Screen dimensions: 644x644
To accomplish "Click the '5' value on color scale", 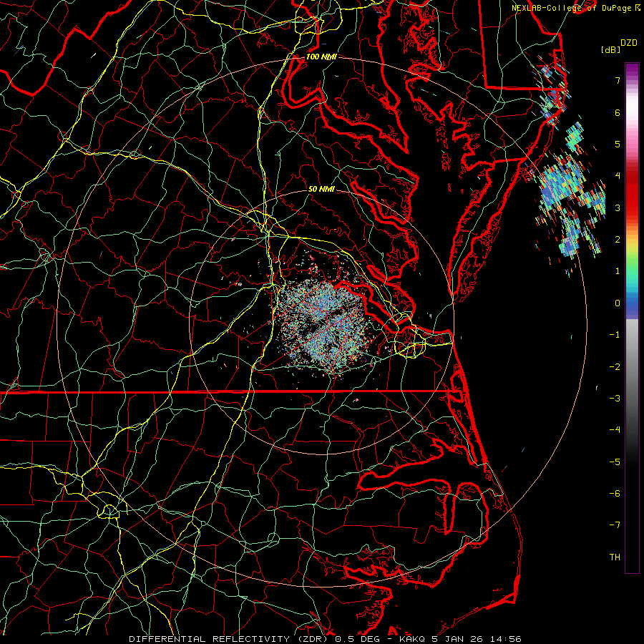I will point(618,144).
